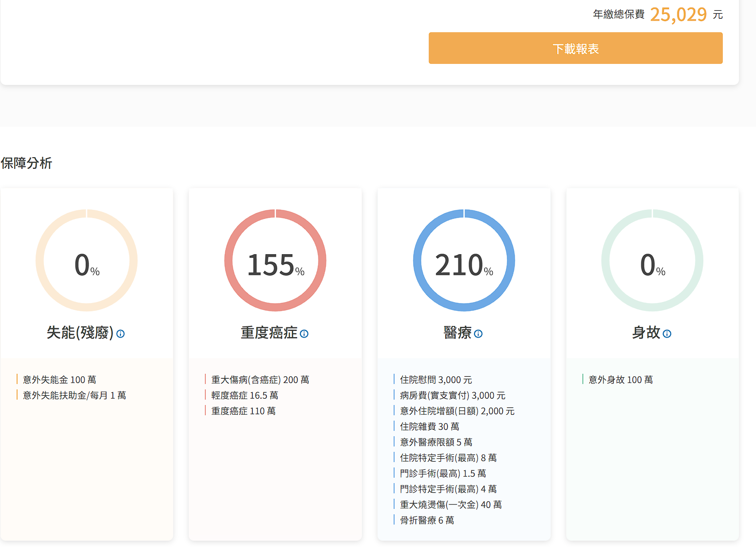The image size is (756, 547).
Task: Select the 輕度癌症 16.5 萬 entry
Action: (x=244, y=395)
